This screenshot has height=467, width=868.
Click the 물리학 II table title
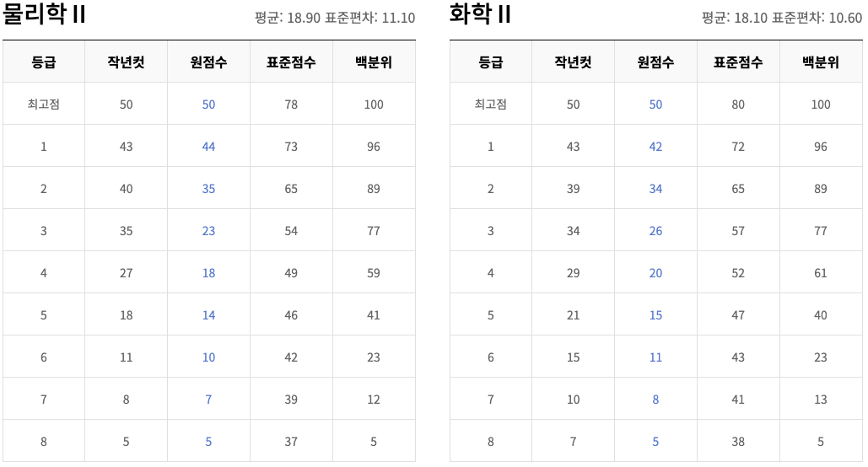(x=45, y=15)
